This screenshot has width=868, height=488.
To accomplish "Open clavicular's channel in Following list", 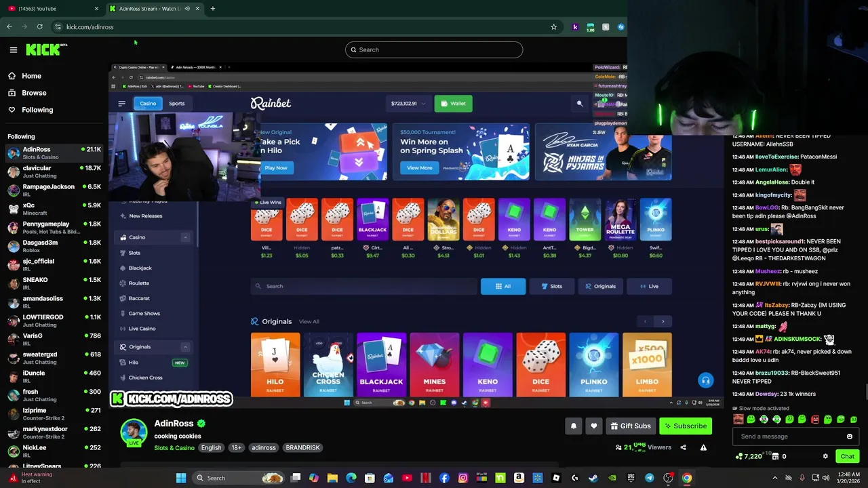I will pyautogui.click(x=54, y=171).
